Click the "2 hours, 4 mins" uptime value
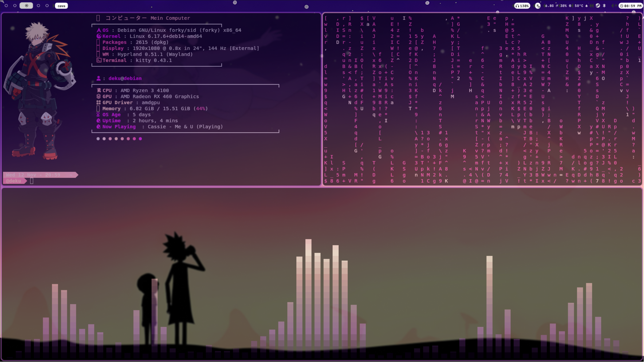Screen dimensions: 644x362 155,121
